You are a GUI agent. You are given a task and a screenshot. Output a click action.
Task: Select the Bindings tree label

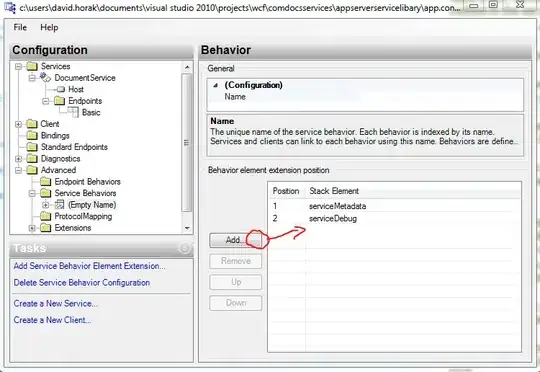(x=55, y=135)
